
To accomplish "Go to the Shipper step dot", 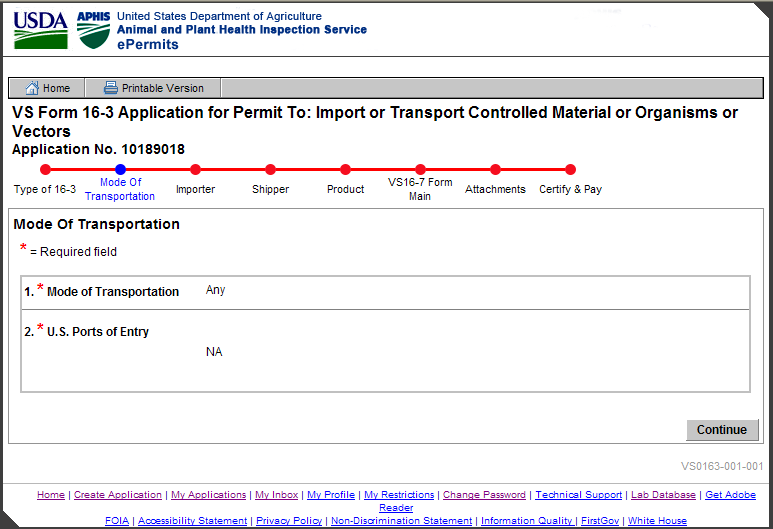I will tap(270, 170).
